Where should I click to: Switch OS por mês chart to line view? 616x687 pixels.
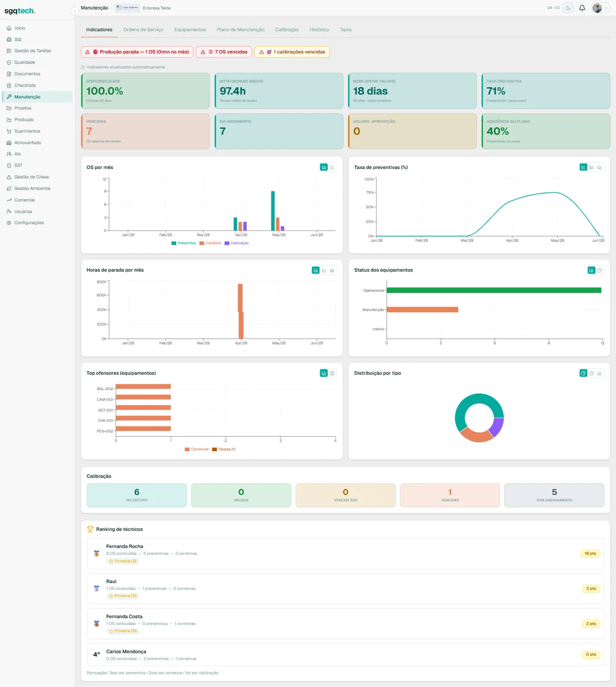click(332, 167)
